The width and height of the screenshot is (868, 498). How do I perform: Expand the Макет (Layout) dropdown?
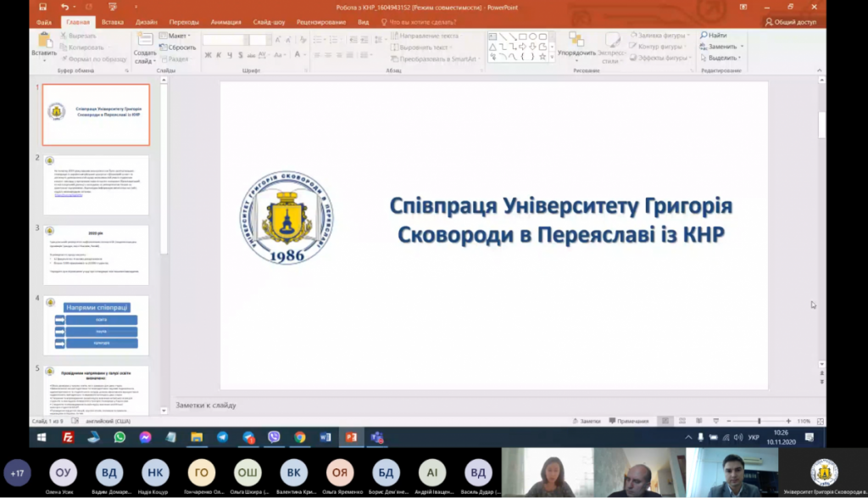click(x=179, y=36)
